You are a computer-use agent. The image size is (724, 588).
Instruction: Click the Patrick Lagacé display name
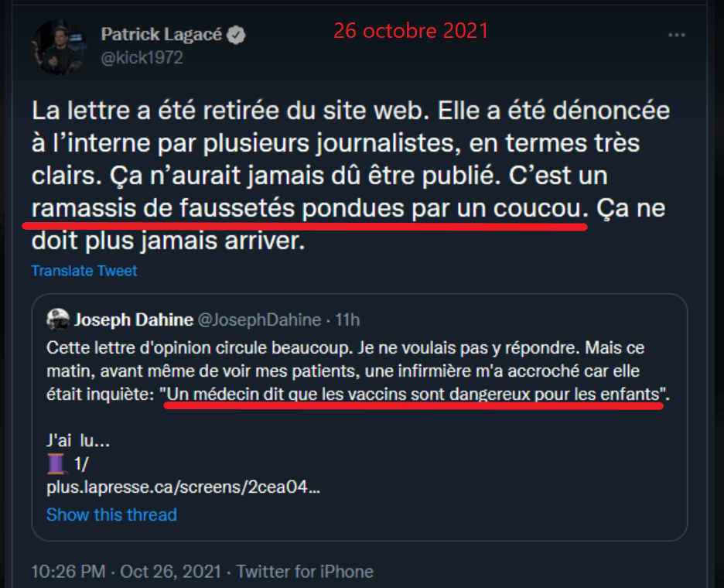pos(160,35)
